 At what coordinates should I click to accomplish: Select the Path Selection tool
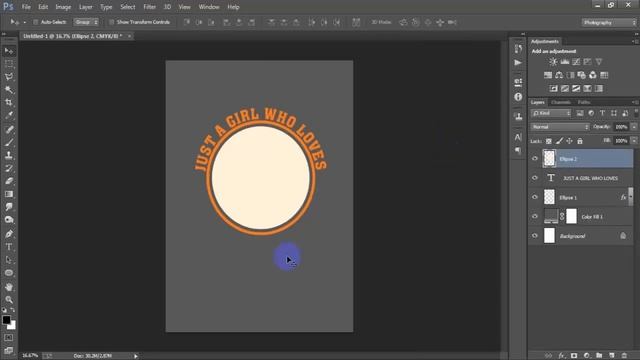coord(9,260)
